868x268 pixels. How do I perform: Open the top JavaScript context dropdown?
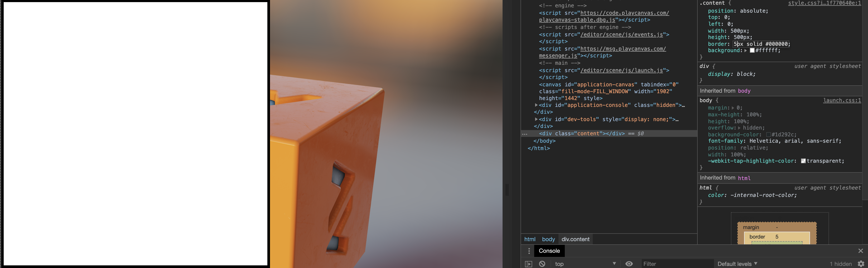(585, 264)
